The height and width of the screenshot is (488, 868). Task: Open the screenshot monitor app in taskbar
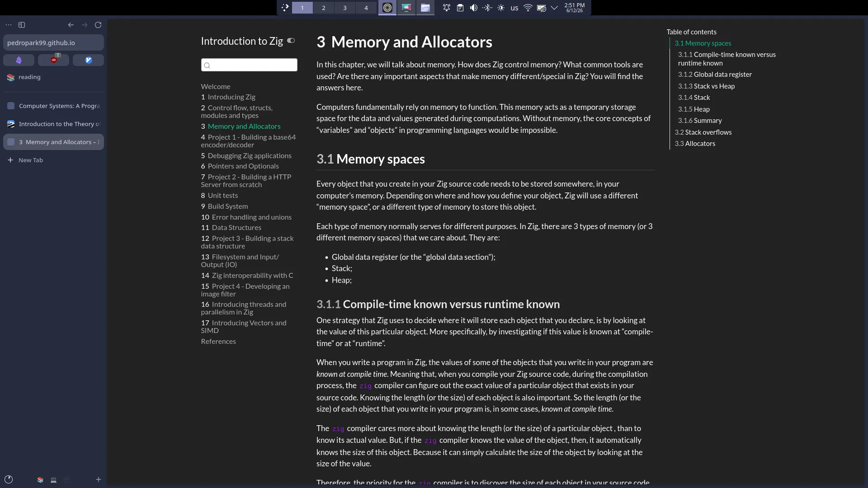click(406, 8)
